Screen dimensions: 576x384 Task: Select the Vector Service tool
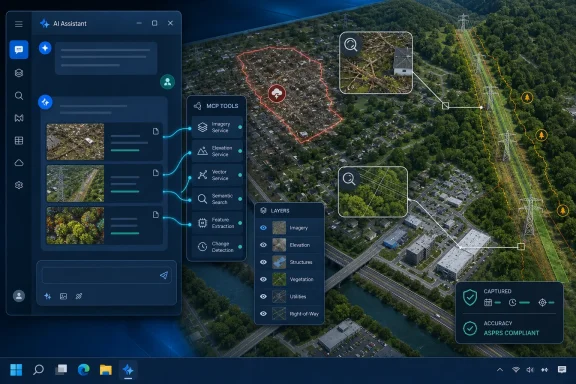(x=217, y=175)
